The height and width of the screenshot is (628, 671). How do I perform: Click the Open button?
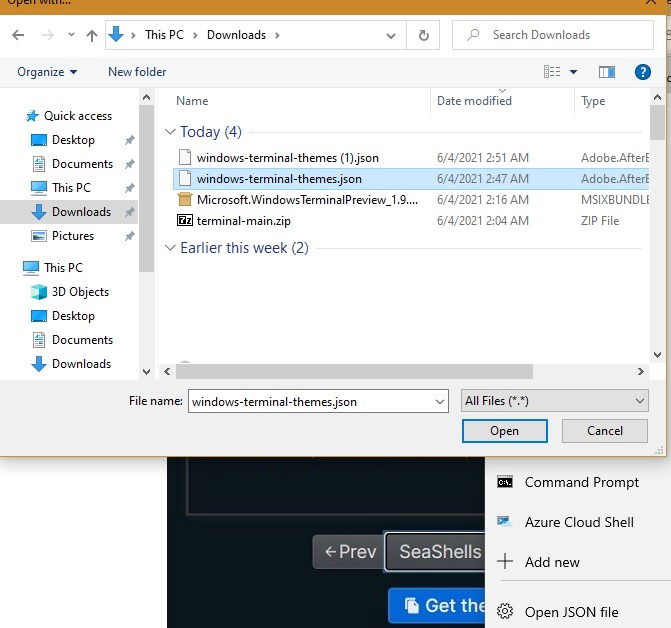[x=505, y=431]
